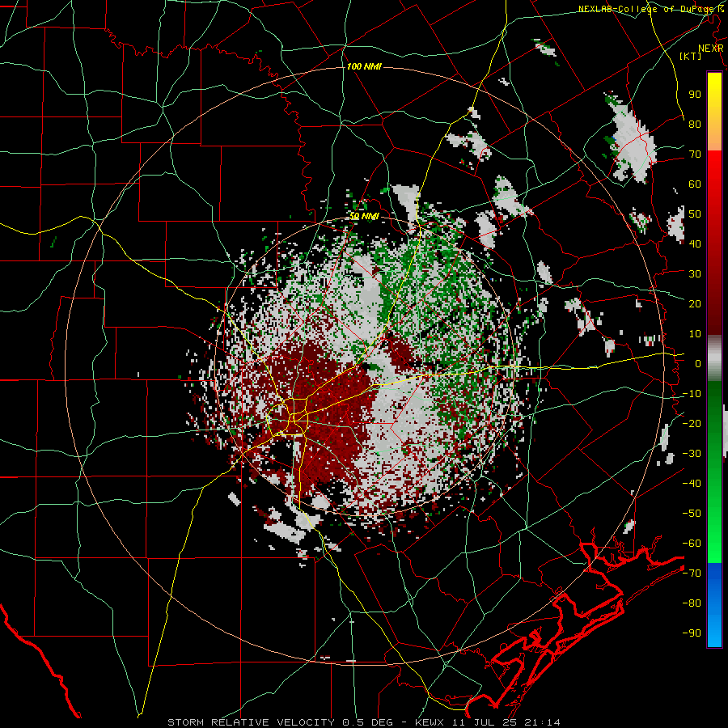728x728 pixels.
Task: Click the Storm Relative Velocity caption at bottom
Action: 363,722
